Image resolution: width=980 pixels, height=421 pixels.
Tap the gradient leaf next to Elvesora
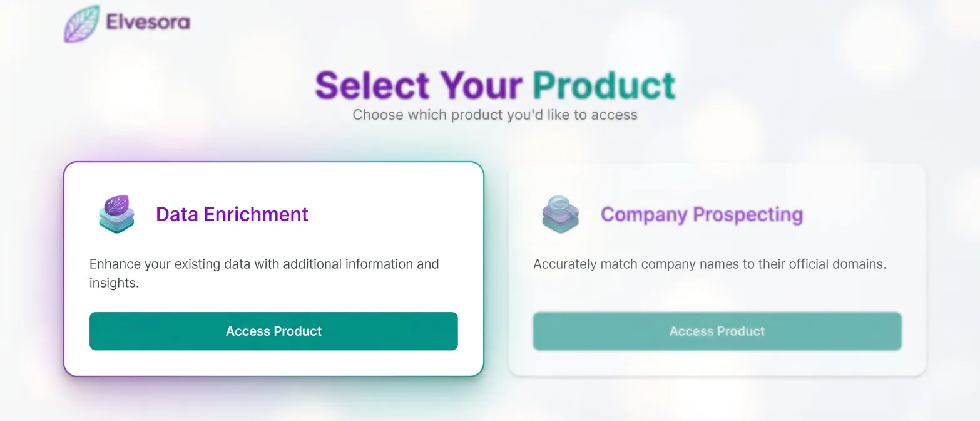coord(81,22)
